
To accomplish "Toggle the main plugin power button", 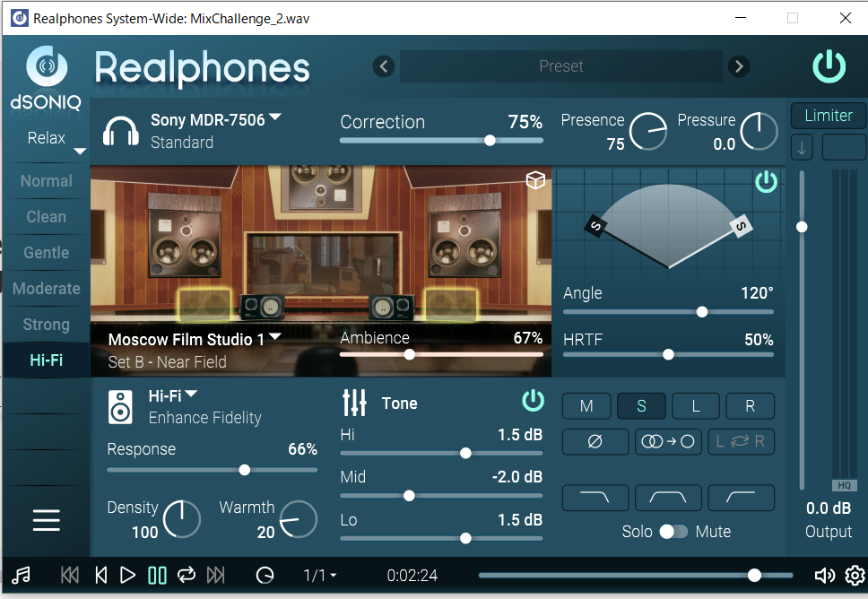I will click(x=829, y=66).
